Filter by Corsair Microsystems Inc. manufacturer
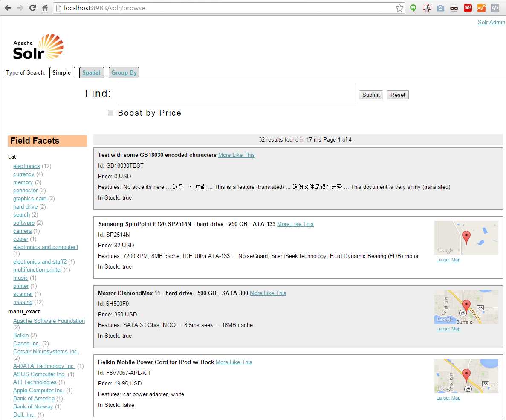This screenshot has height=420, width=506. (46, 351)
